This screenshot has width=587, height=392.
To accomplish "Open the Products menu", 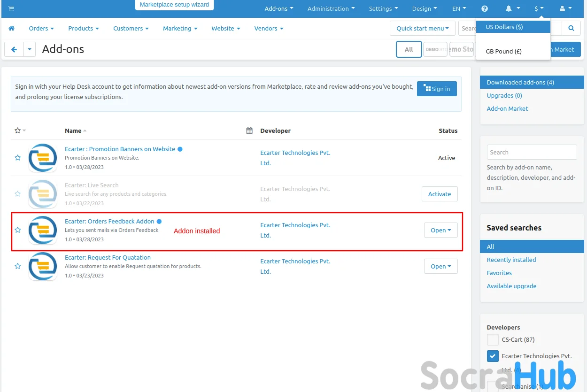I will coord(84,28).
